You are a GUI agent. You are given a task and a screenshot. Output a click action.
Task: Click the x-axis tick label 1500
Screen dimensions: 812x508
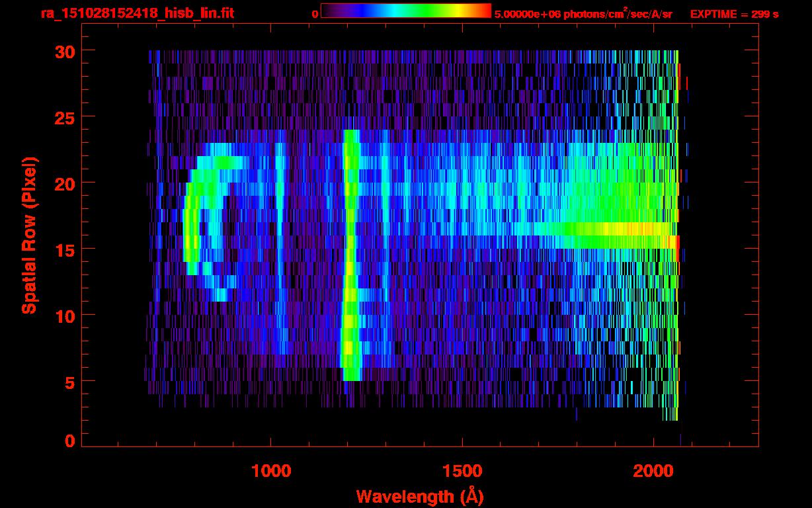(x=462, y=471)
